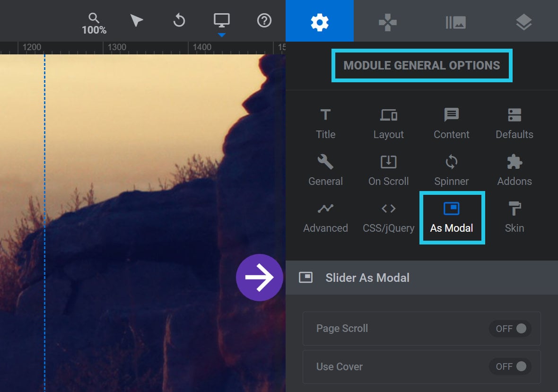Select the pointer selection tool
The image size is (558, 392).
(136, 21)
